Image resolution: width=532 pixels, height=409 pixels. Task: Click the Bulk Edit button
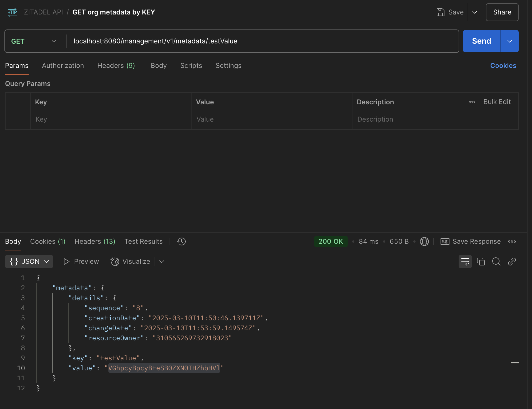pyautogui.click(x=497, y=102)
